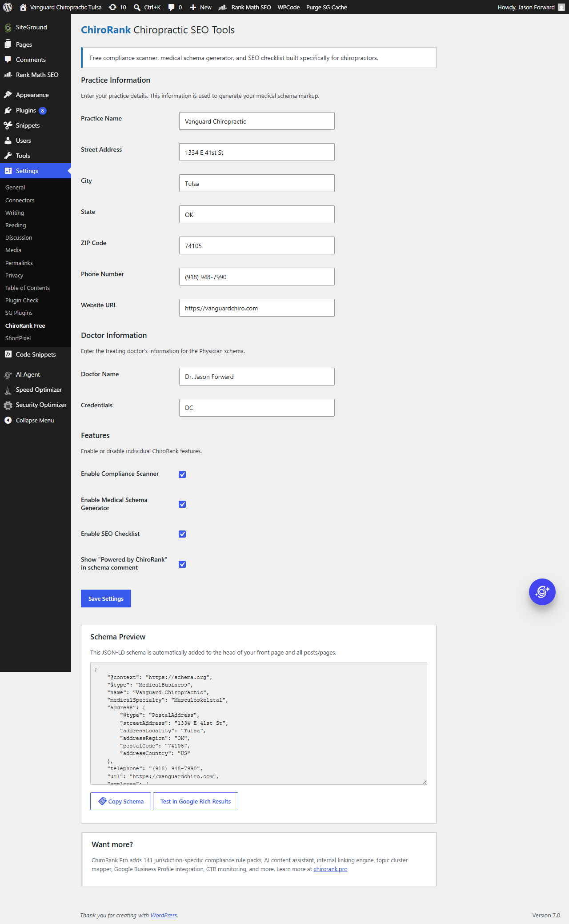View comments bubble in admin bar
Screen dimensions: 569x924
click(175, 7)
